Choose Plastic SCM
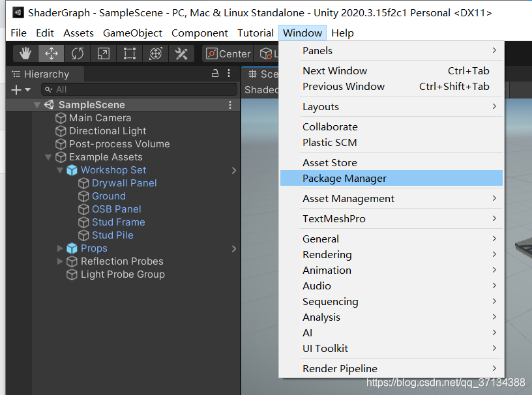532x395 pixels. point(392,143)
